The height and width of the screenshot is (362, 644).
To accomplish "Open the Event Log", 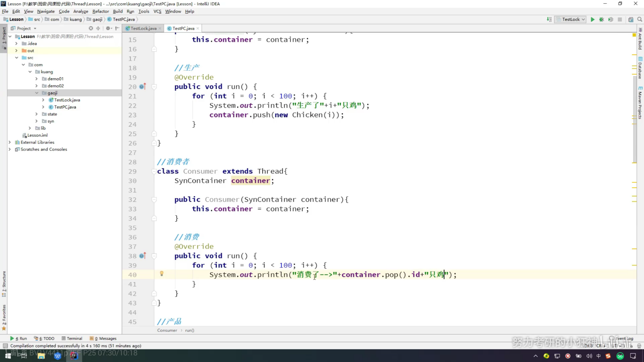I will point(621,338).
